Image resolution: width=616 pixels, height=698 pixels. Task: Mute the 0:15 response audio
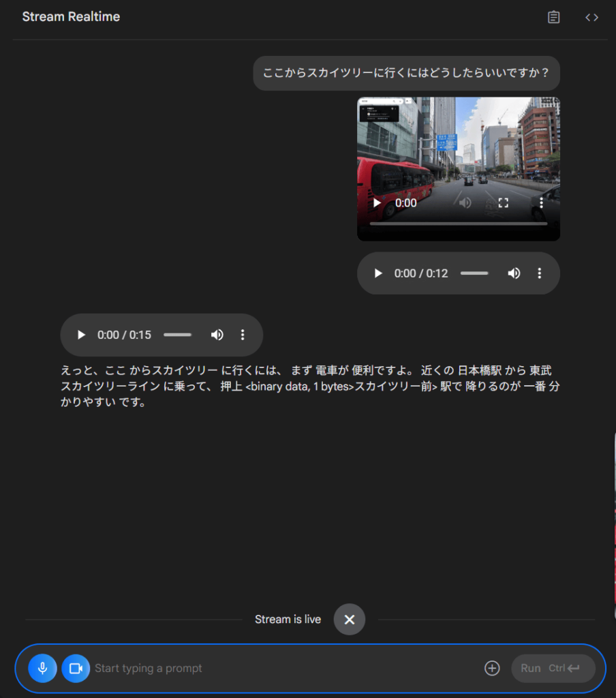[x=217, y=335]
